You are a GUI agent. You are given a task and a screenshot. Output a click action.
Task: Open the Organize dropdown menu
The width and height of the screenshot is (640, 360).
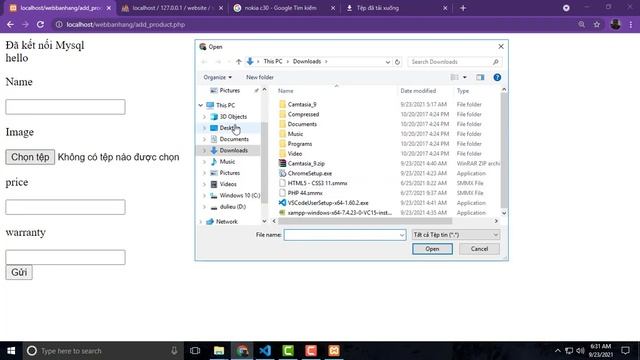pyautogui.click(x=218, y=77)
